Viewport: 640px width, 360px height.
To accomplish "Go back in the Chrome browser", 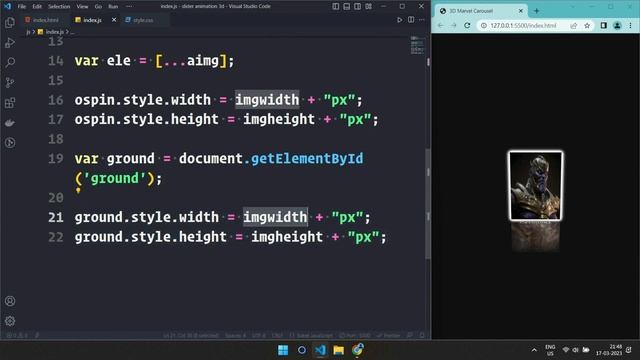I will click(440, 25).
